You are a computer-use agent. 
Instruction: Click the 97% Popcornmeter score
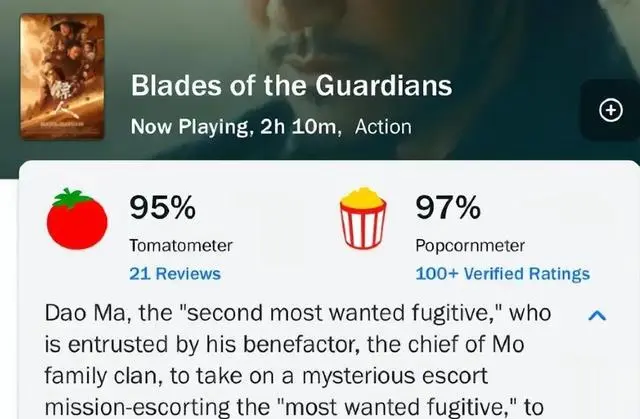click(x=448, y=207)
